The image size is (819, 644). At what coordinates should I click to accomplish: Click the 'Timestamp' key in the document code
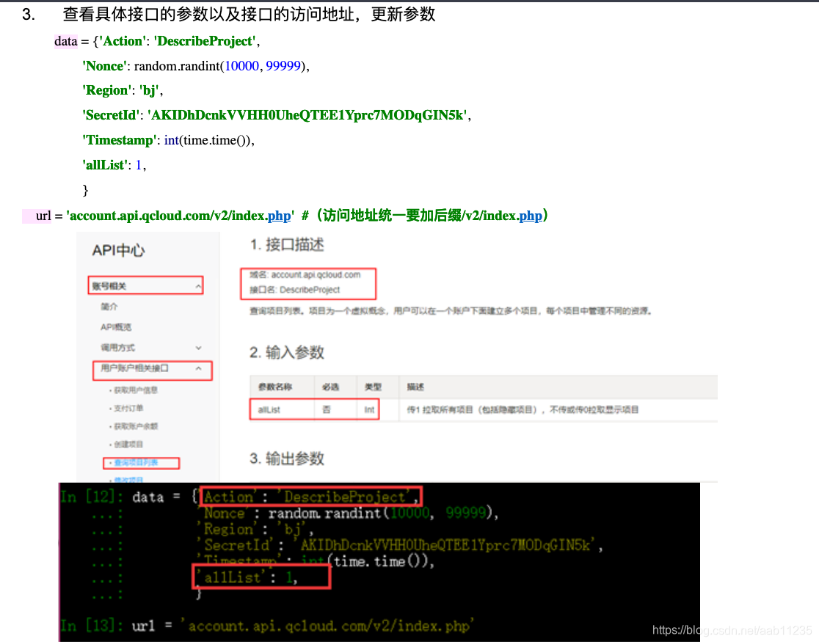click(120, 140)
